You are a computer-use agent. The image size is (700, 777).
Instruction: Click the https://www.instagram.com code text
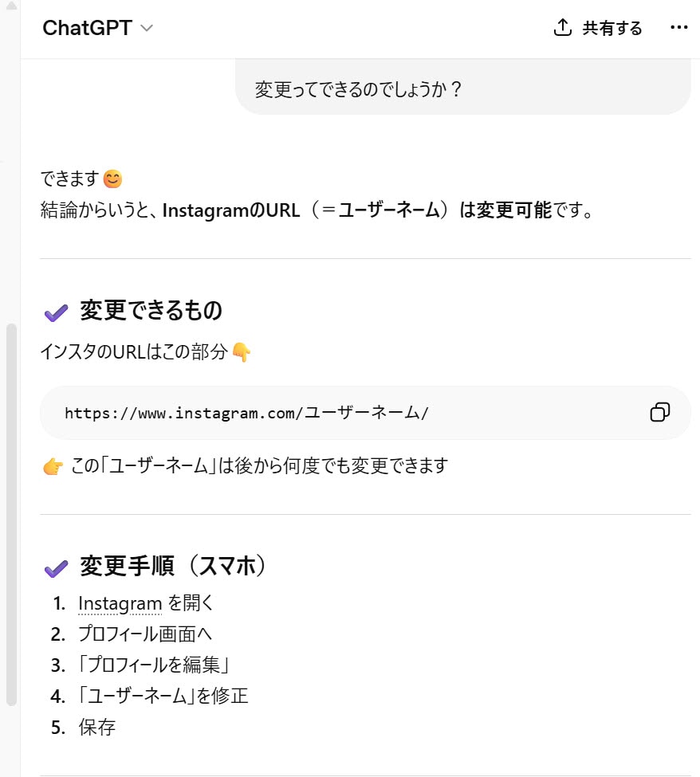(247, 413)
